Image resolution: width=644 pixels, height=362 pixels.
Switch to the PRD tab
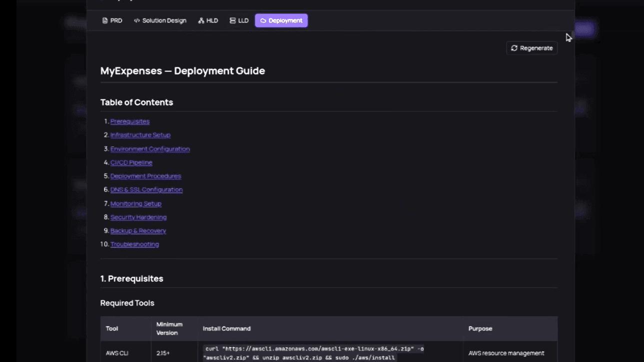[x=112, y=20]
